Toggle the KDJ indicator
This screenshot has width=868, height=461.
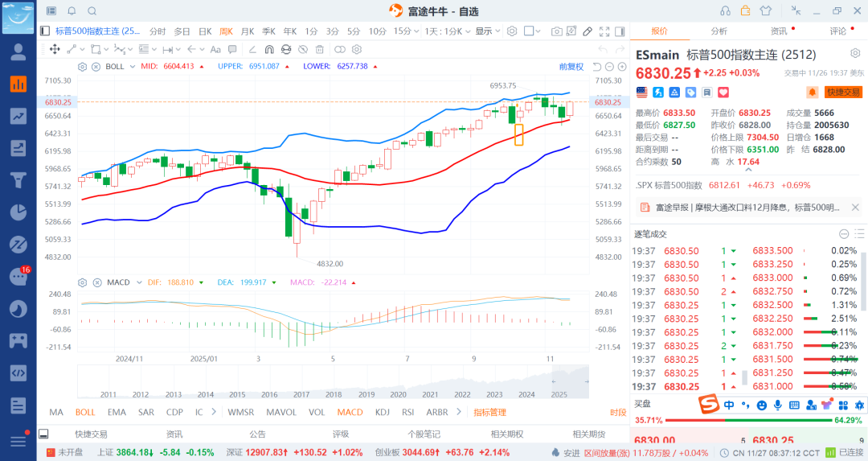pyautogui.click(x=382, y=412)
